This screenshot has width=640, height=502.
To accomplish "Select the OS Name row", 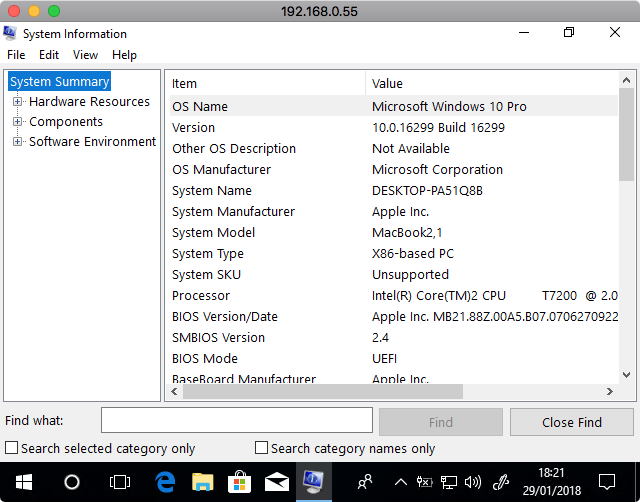I will (393, 106).
